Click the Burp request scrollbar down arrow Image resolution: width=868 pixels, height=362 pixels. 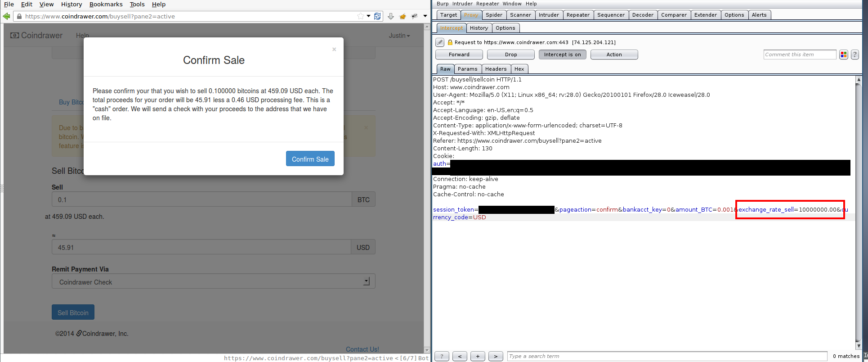pyautogui.click(x=858, y=346)
